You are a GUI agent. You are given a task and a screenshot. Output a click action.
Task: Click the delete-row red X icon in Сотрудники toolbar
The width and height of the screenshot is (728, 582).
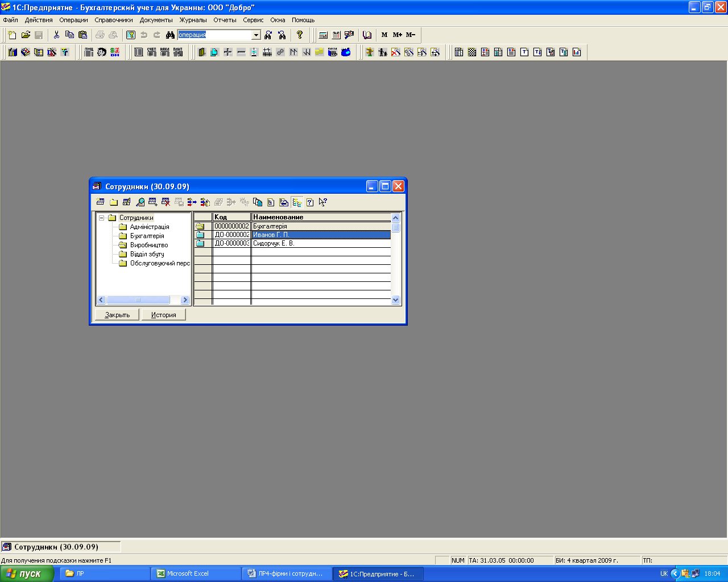tap(166, 202)
